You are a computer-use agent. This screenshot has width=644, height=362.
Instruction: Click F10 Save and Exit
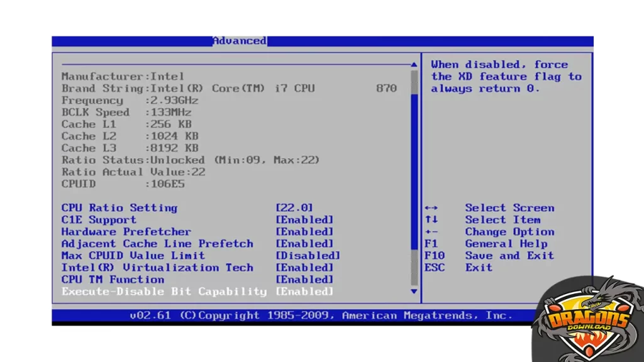coord(489,256)
